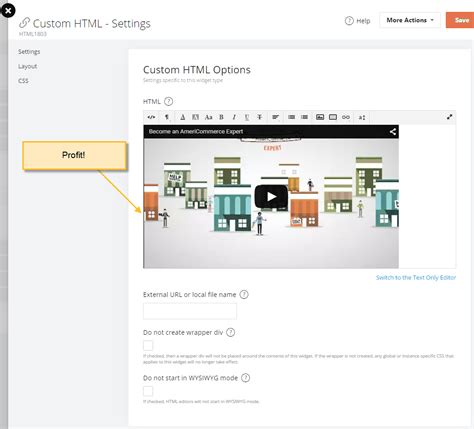This screenshot has height=429, width=474.
Task: Select the Layout sidebar item
Action: (27, 66)
